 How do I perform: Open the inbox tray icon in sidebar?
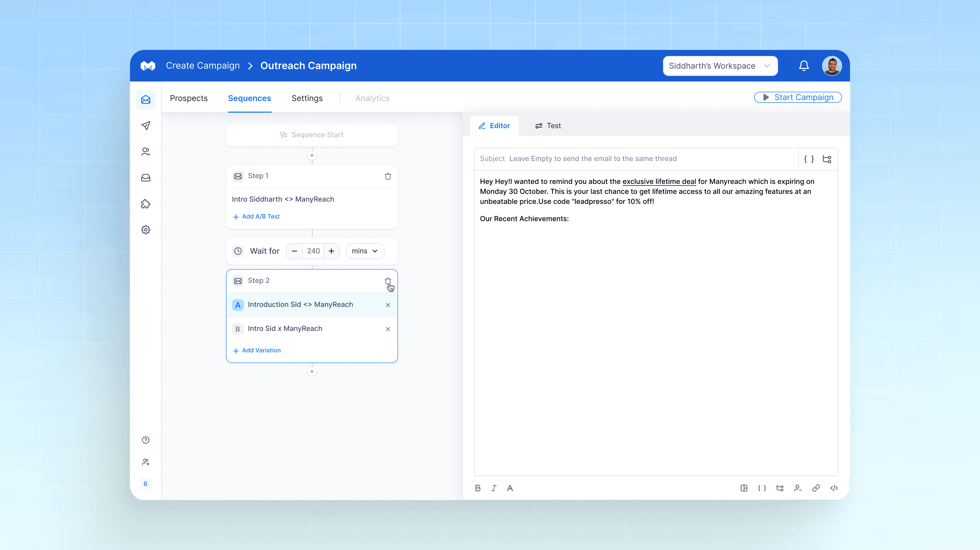point(146,178)
